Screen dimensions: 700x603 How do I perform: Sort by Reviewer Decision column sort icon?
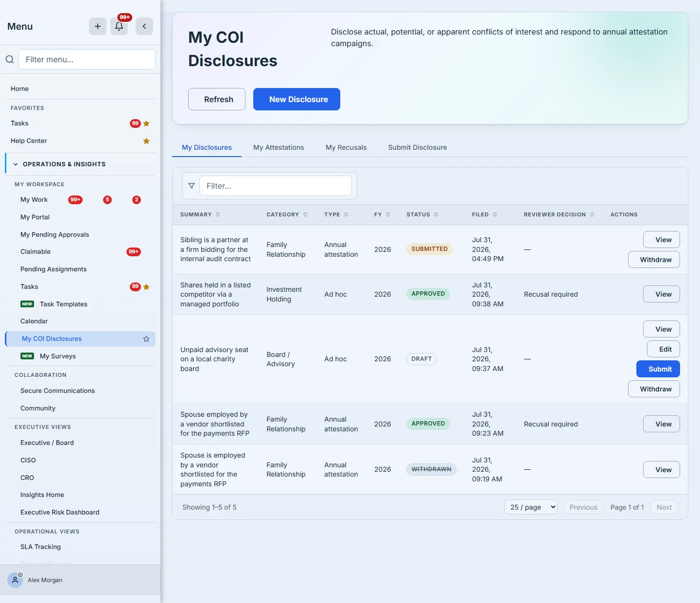(x=592, y=214)
